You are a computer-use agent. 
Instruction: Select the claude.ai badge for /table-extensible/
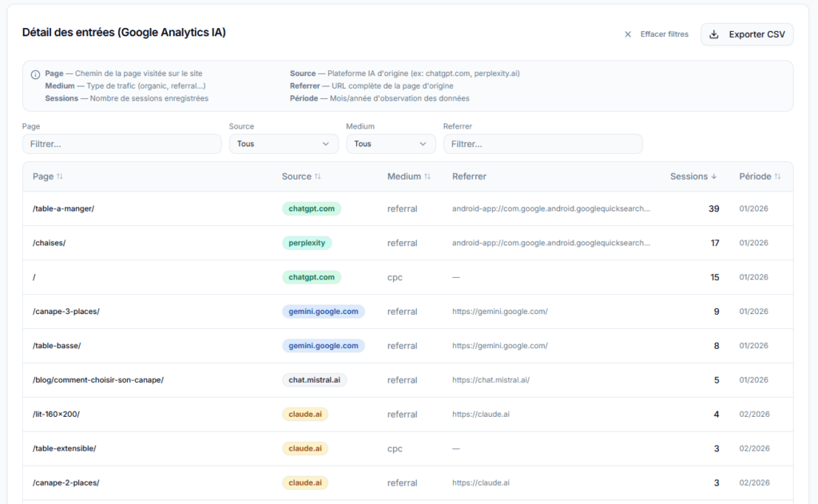click(x=304, y=449)
